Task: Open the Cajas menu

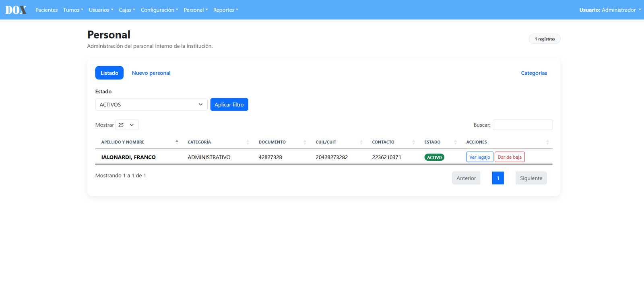Action: pyautogui.click(x=127, y=10)
